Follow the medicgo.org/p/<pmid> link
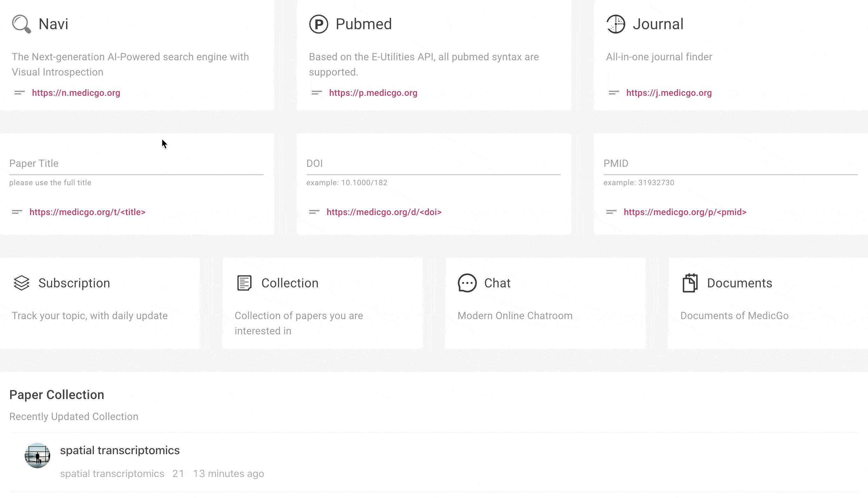The height and width of the screenshot is (498, 868). 685,212
